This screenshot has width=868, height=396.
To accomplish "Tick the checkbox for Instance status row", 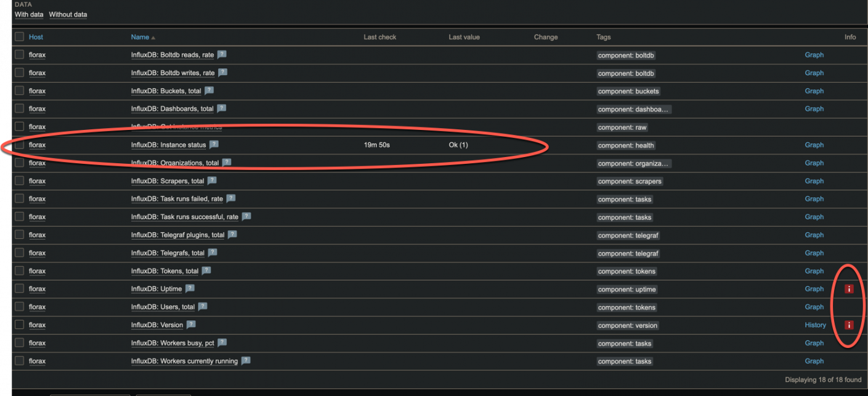I will tap(19, 145).
